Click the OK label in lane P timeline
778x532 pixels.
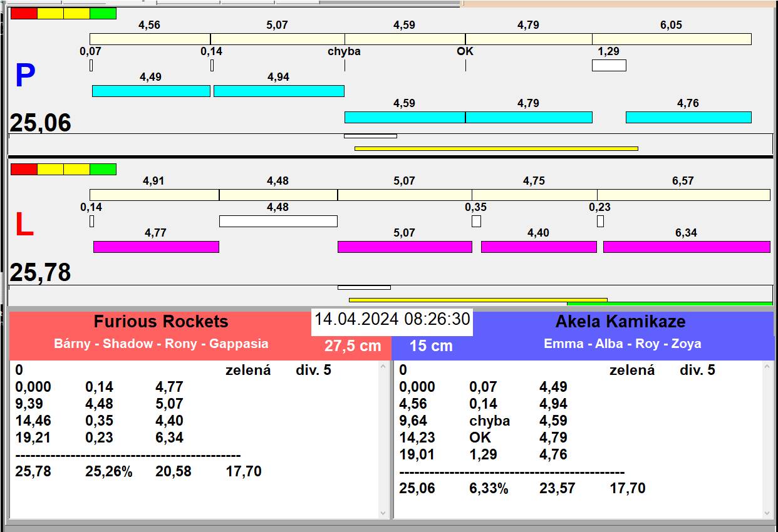[465, 51]
